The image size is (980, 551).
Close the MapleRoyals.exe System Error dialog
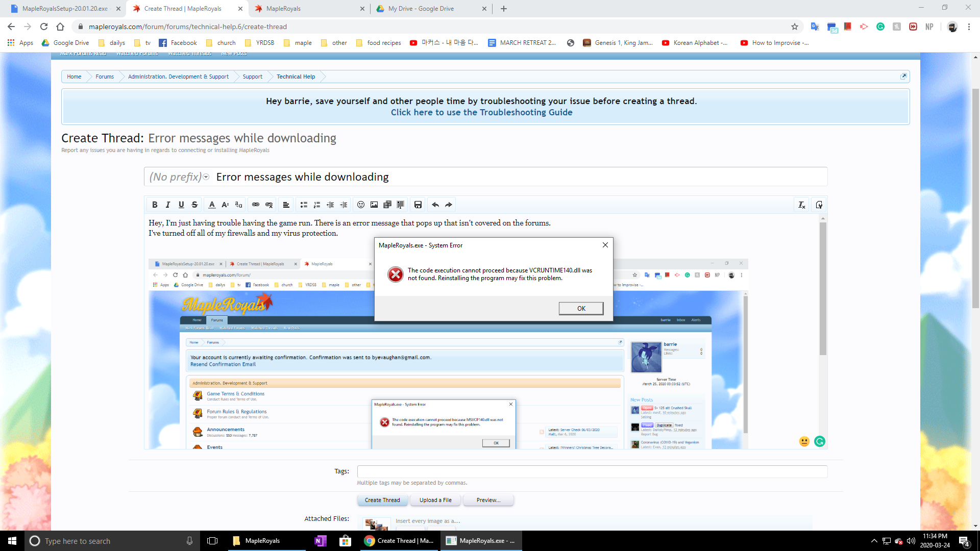(605, 245)
